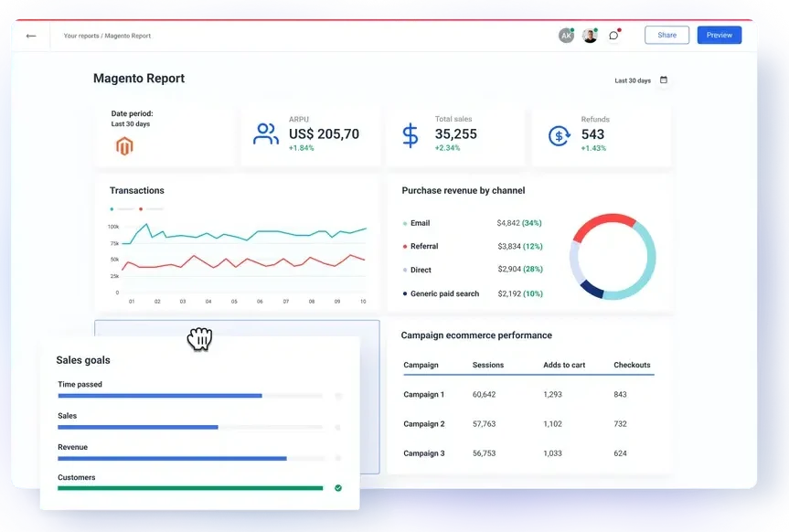789x532 pixels.
Task: Click the Sales goals widget title
Action: tap(83, 360)
